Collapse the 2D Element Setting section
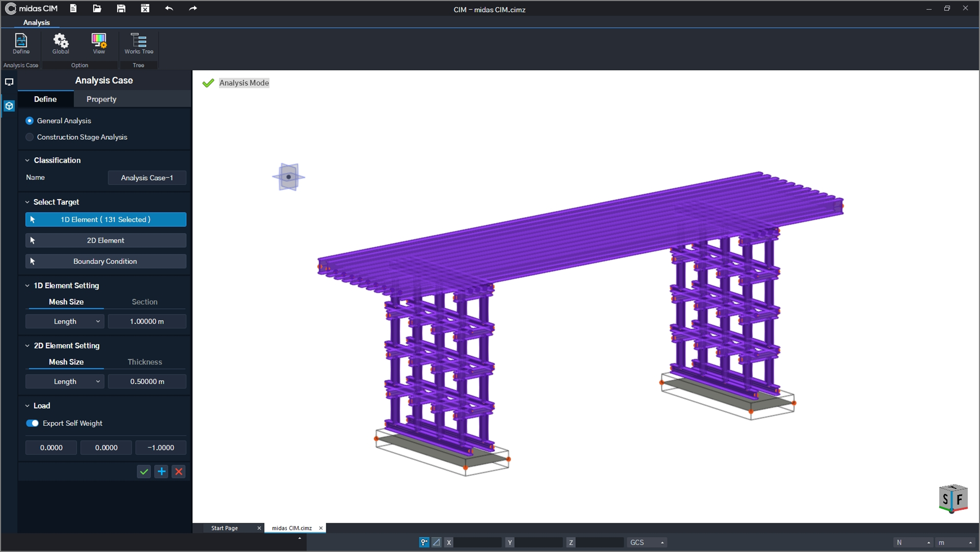The height and width of the screenshot is (552, 980). click(x=27, y=345)
